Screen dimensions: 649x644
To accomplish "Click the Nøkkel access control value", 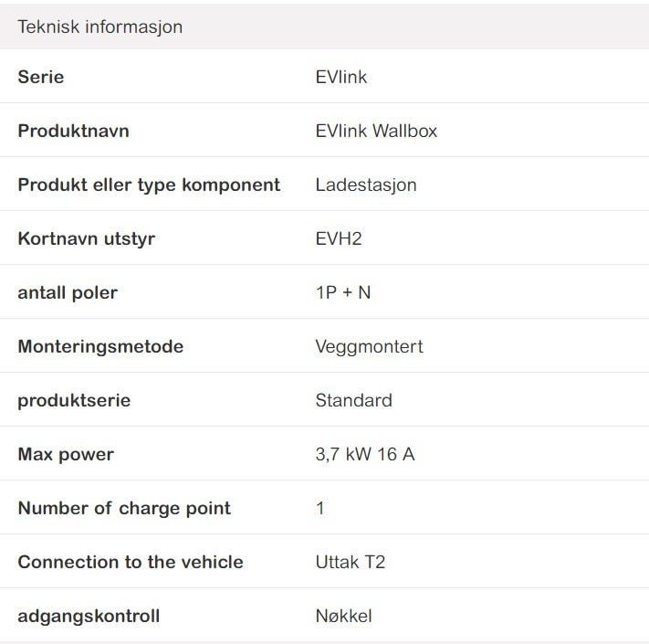I will 343,616.
